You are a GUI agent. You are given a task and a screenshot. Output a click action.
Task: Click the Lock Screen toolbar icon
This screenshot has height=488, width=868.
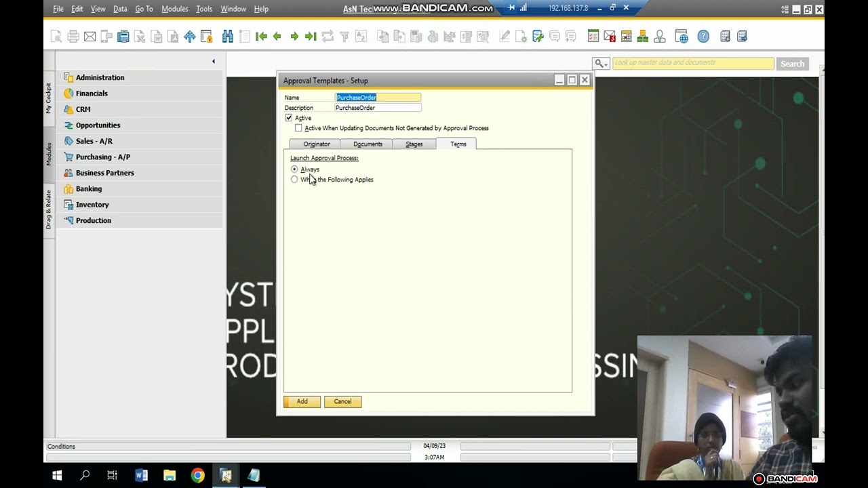[x=206, y=37]
